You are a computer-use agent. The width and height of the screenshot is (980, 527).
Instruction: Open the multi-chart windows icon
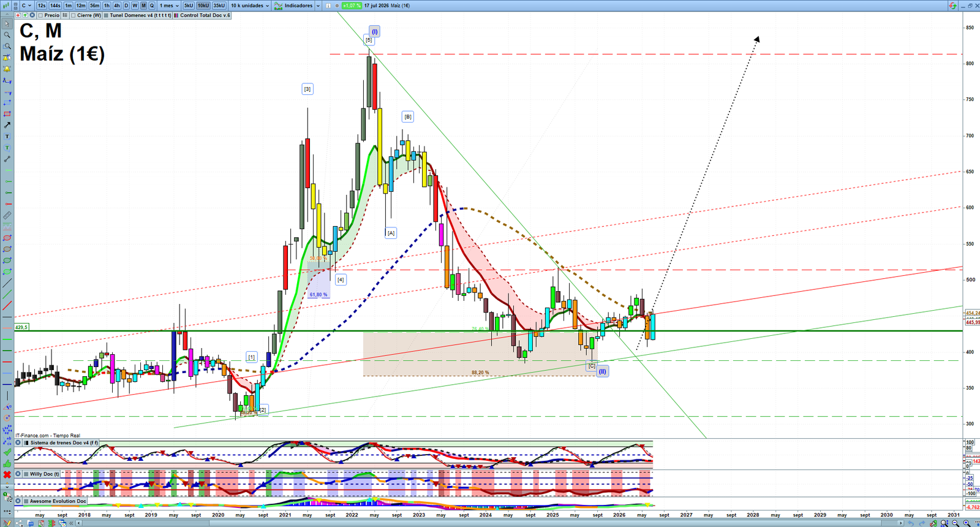(62, 523)
